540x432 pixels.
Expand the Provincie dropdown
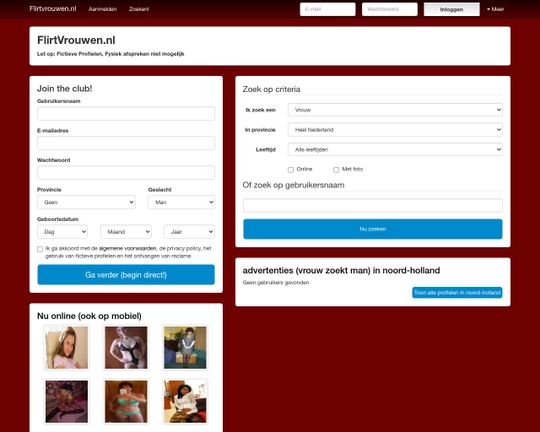tap(86, 202)
